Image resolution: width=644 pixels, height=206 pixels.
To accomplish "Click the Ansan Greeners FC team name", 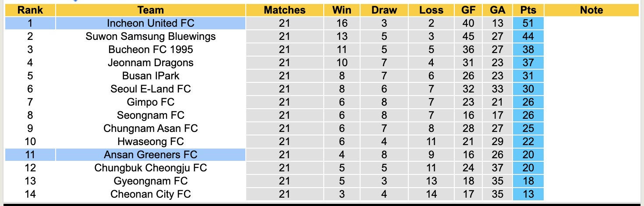I will pyautogui.click(x=150, y=154).
